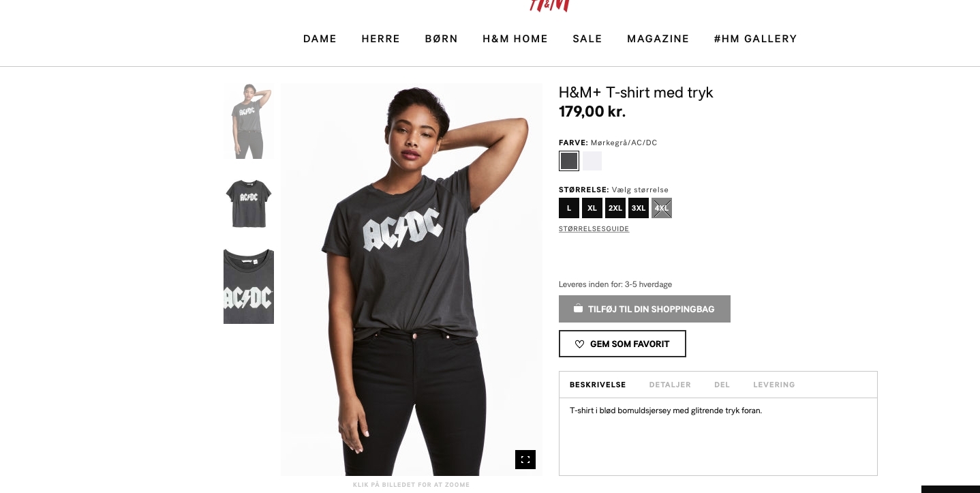Switch to the LEVERING tab
980x493 pixels.
[x=774, y=385]
